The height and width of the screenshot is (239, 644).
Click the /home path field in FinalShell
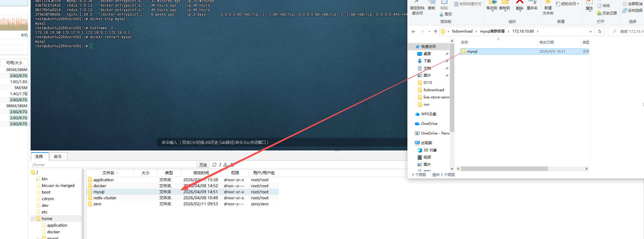coord(114,165)
